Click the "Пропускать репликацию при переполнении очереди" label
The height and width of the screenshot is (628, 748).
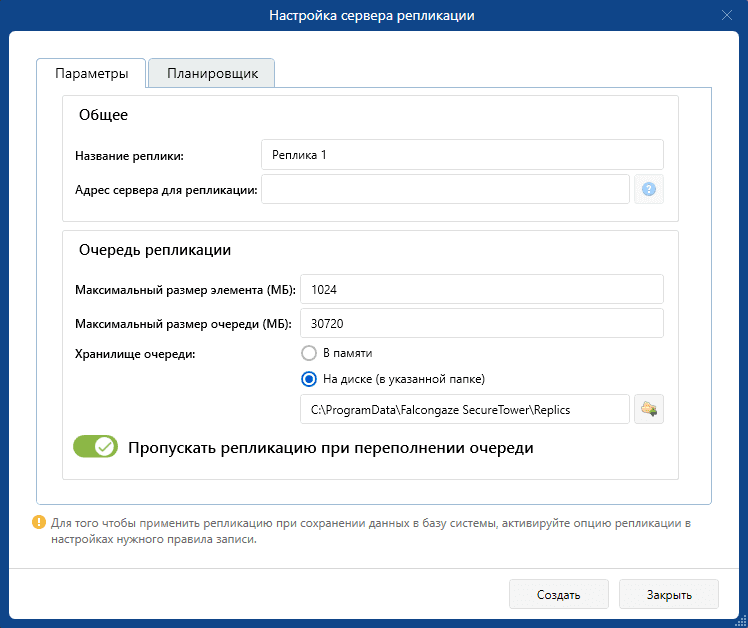330,448
